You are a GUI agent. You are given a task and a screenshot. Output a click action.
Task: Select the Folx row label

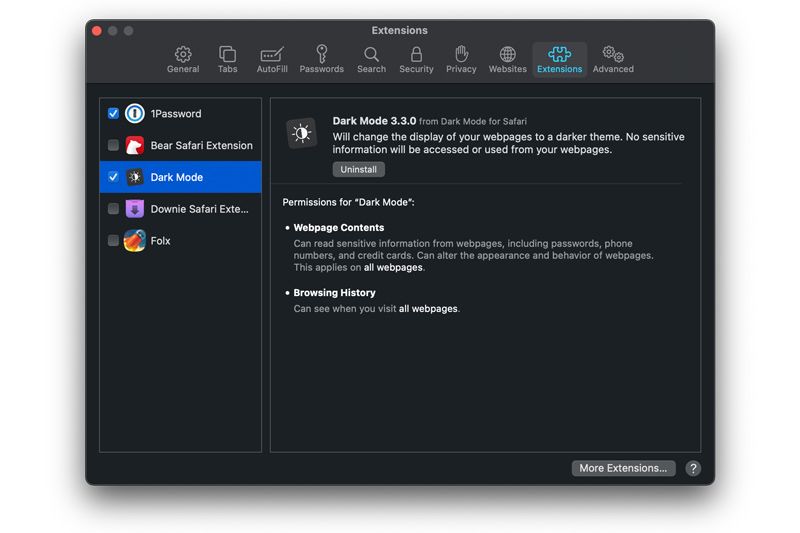[x=160, y=241]
